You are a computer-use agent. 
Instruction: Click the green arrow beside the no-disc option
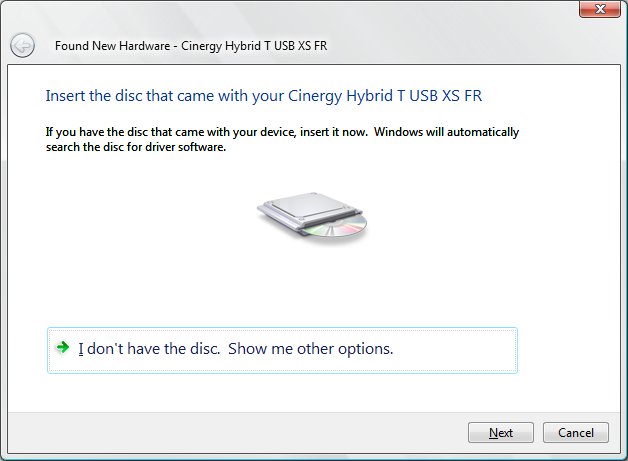point(62,347)
